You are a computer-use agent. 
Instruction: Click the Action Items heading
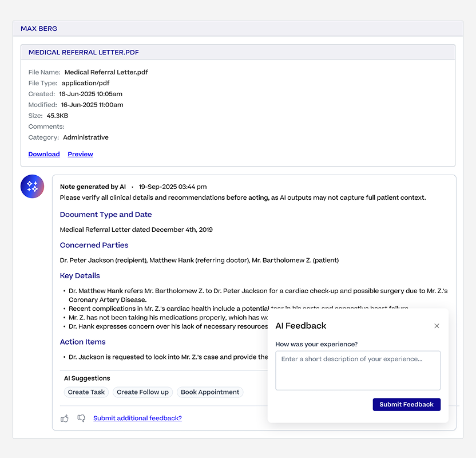pos(82,342)
